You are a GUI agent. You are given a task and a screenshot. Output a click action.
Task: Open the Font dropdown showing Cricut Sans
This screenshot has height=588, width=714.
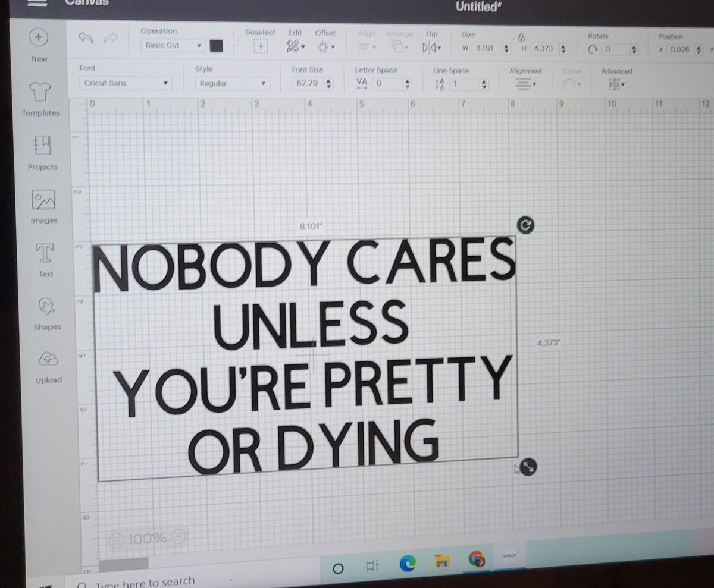126,83
